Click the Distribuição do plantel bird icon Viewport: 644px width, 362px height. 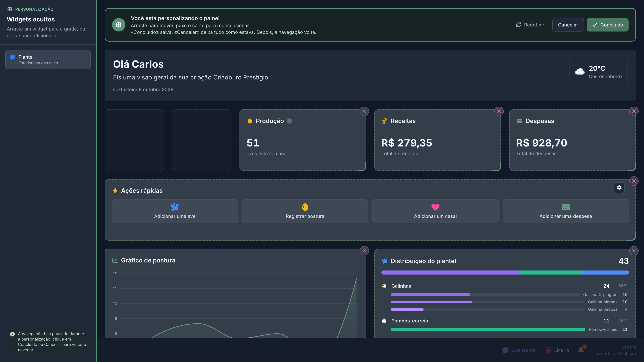(385, 261)
